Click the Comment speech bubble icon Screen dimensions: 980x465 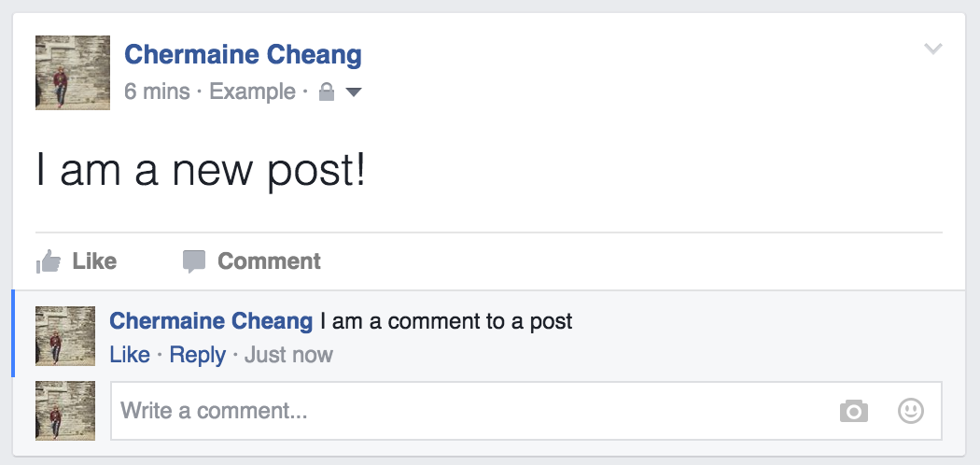pos(194,261)
